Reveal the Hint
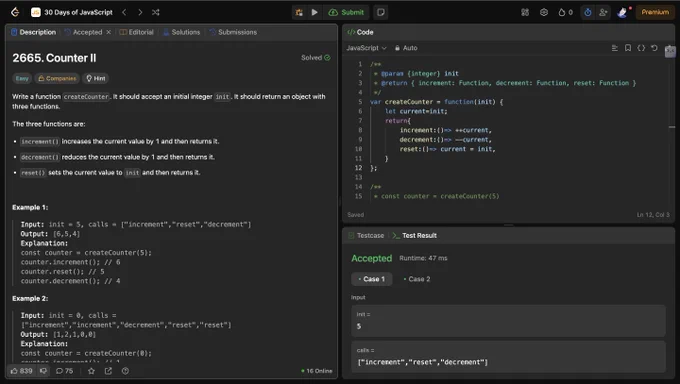This screenshot has width=680, height=384. (x=96, y=79)
